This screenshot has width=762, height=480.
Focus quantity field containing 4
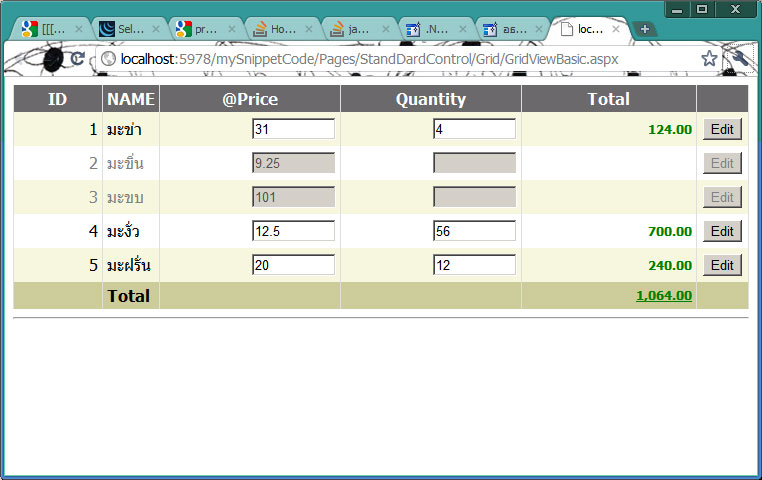click(x=474, y=129)
